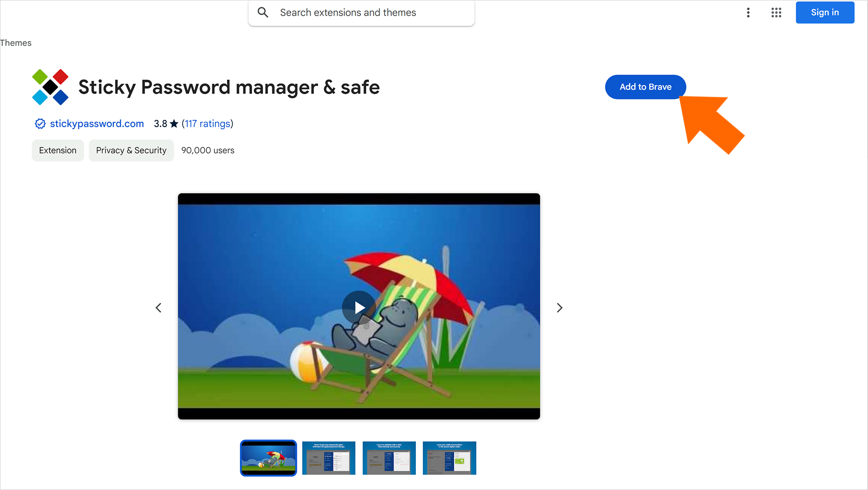The width and height of the screenshot is (868, 490).
Task: Click the Privacy & Security chip
Action: [x=131, y=150]
